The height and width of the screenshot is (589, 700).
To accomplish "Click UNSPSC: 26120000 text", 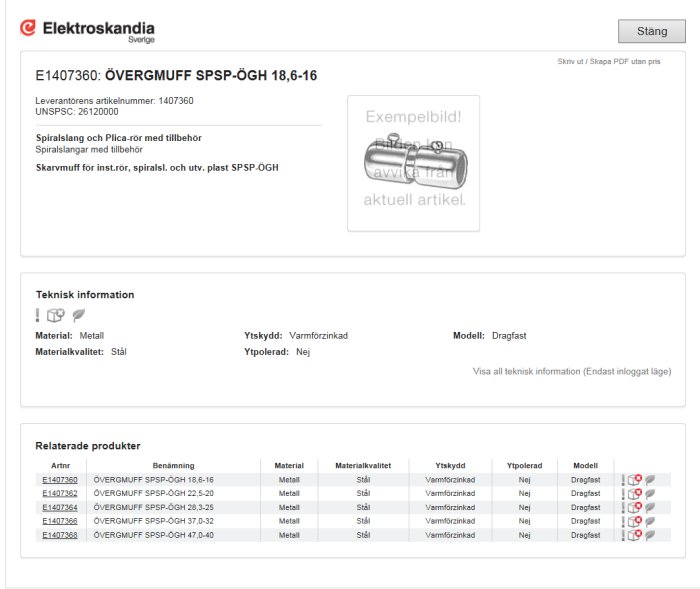I will tap(77, 112).
